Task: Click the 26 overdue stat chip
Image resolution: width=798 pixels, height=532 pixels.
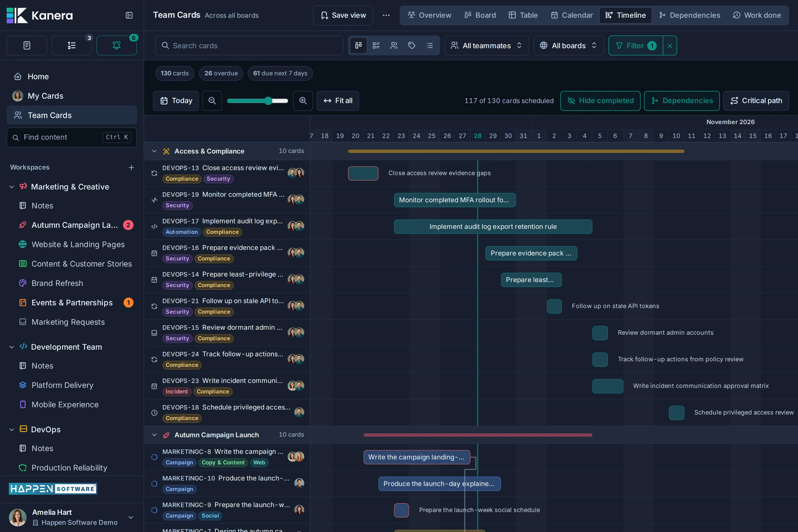Action: click(x=221, y=73)
